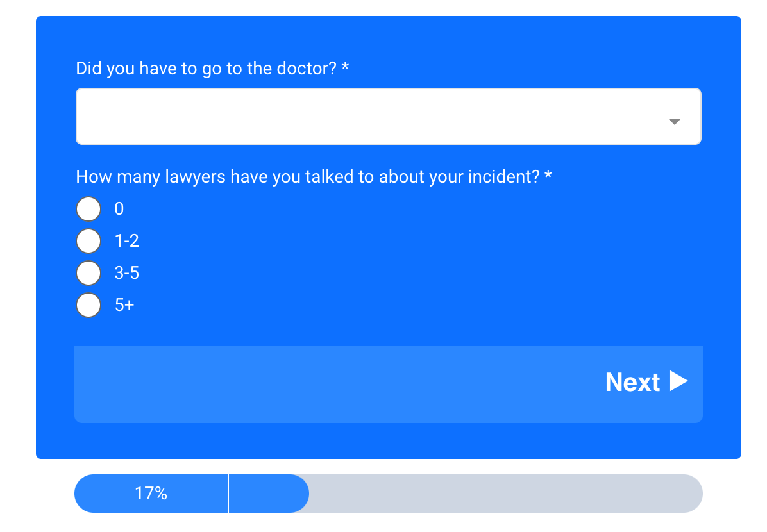Click the filled progress segment right of divider
Viewport: 767px width, 532px height.
268,494
